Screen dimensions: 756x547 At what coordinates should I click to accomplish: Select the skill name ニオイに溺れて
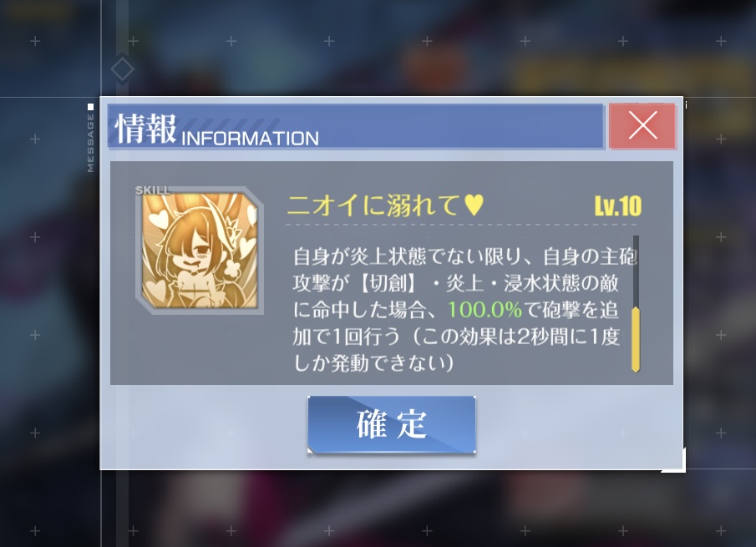(x=373, y=205)
